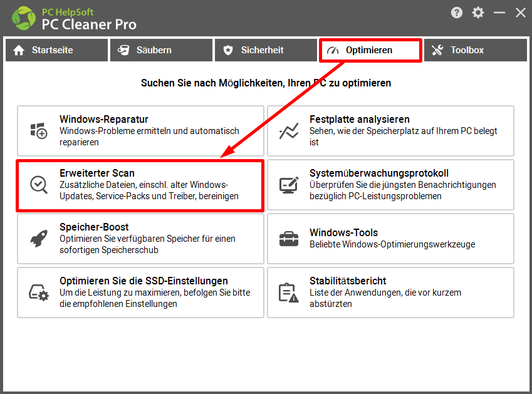The height and width of the screenshot is (394, 532).
Task: Click the Optimieren speedometer icon
Action: point(333,51)
